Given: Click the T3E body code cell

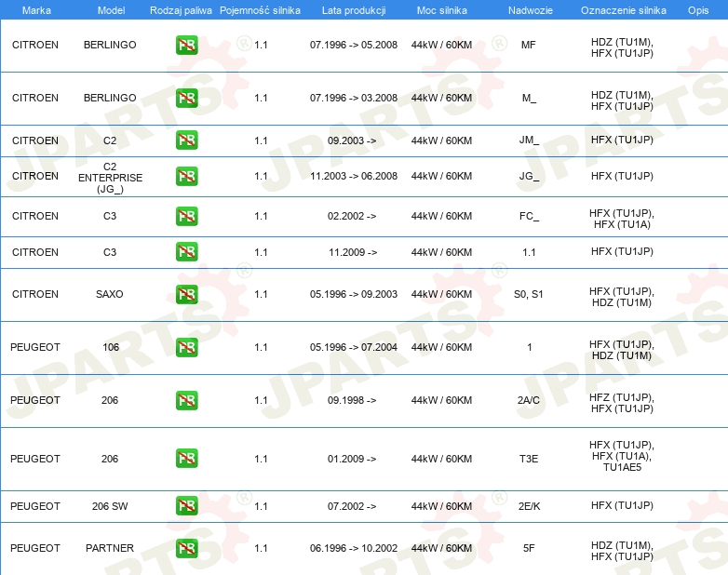Looking at the screenshot, I should coord(529,459).
